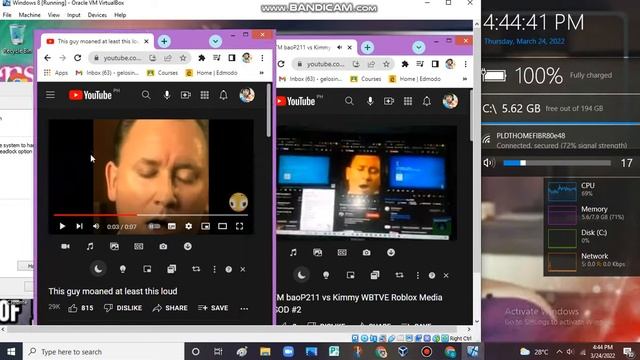
Task: Open Chrome three-dot menu in left window
Action: tap(262, 58)
